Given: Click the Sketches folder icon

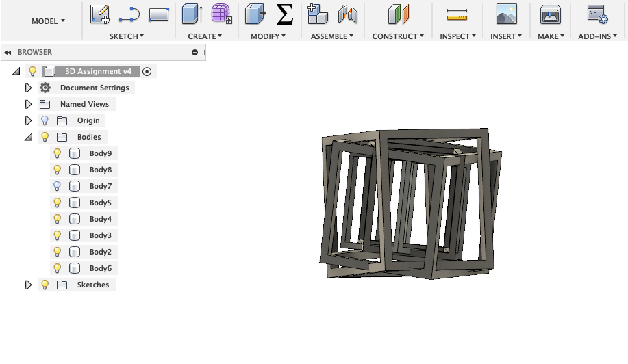Looking at the screenshot, I should pos(62,285).
